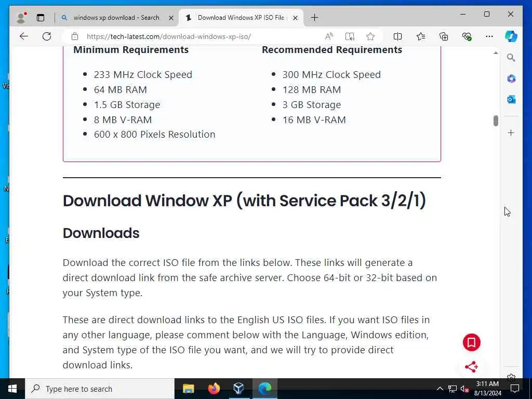Image resolution: width=532 pixels, height=399 pixels.
Task: Open the Edge profile avatar icon
Action: pos(21,18)
